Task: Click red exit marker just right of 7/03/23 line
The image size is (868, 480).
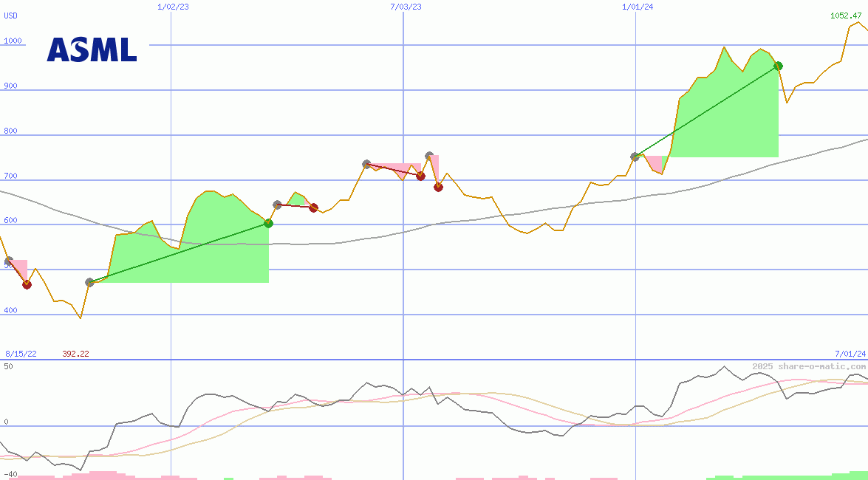Action: 420,176
